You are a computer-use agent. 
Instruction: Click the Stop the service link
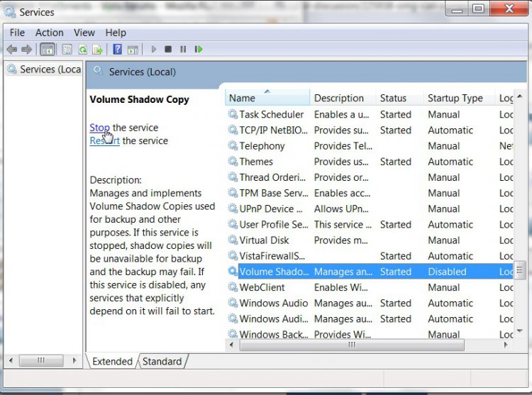(99, 128)
